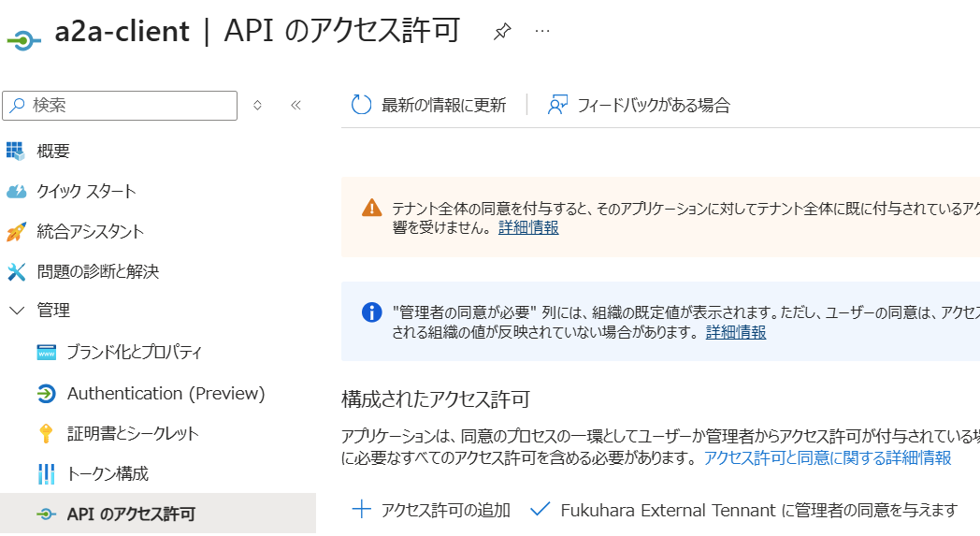The width and height of the screenshot is (980, 536).
Task: Click the search magnifier icon in sidebar
Action: click(18, 105)
